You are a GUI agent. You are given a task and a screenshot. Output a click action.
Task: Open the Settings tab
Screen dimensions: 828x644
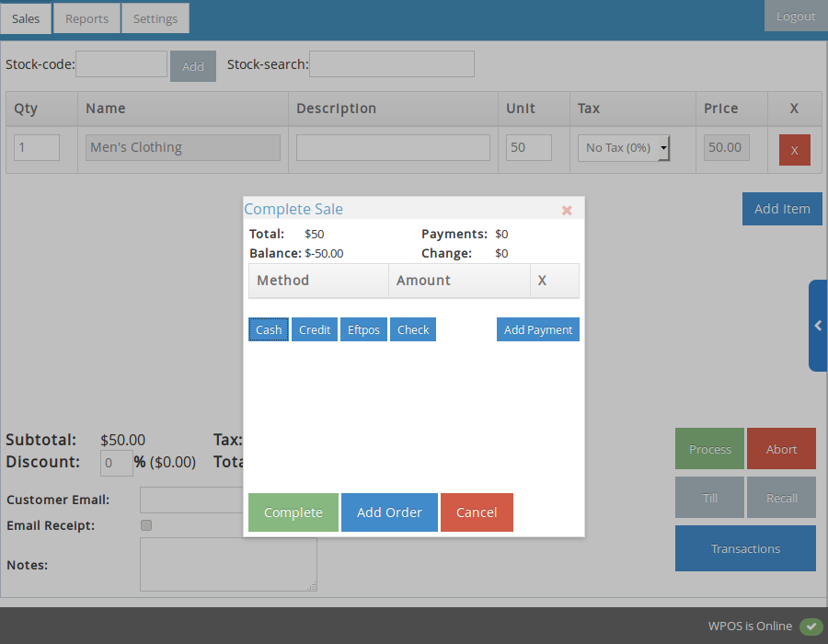[x=155, y=18]
